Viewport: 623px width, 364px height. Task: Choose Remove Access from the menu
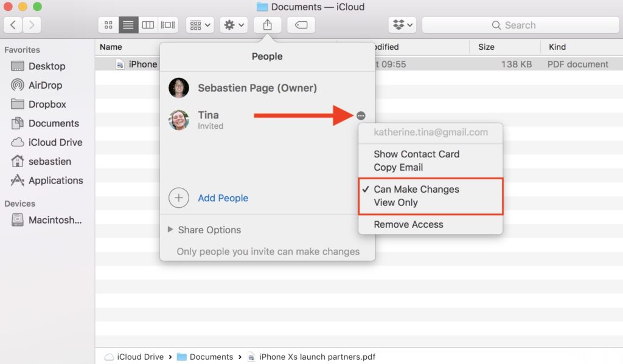tap(408, 225)
